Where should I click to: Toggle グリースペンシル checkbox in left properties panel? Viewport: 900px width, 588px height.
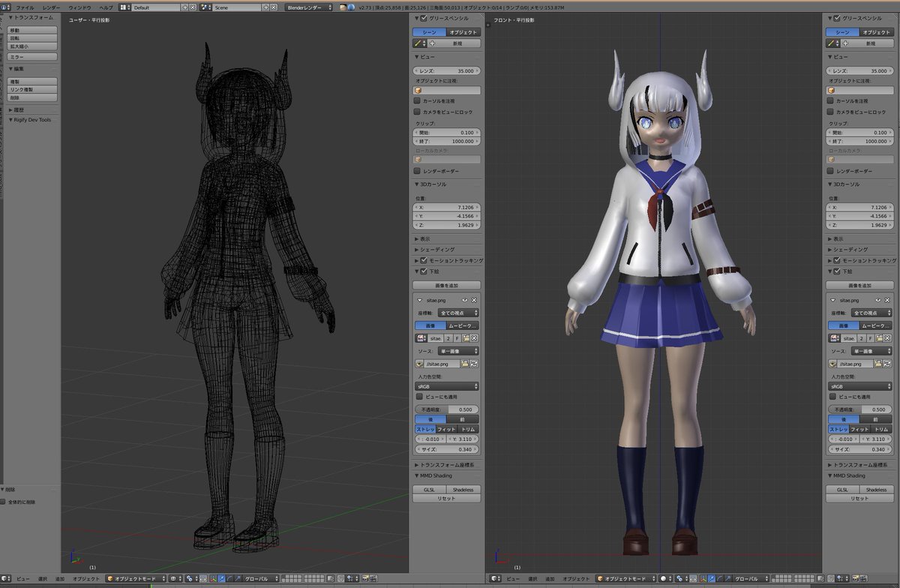424,18
